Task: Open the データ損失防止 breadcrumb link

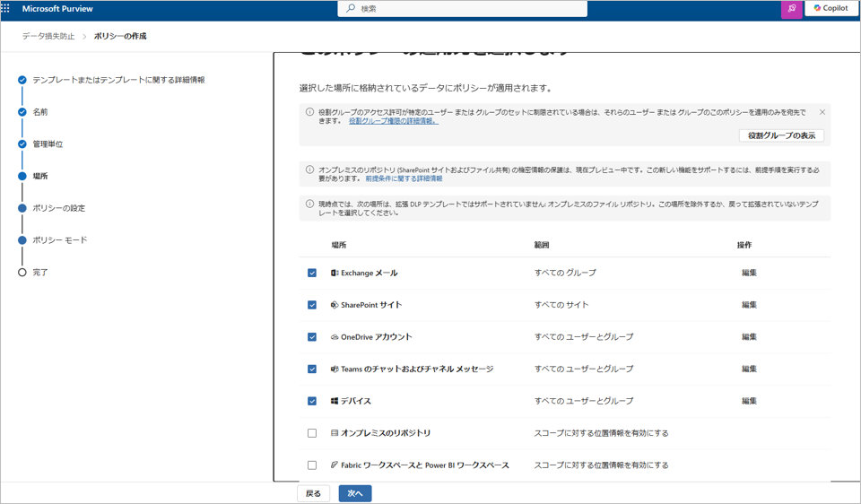Action: pos(48,37)
